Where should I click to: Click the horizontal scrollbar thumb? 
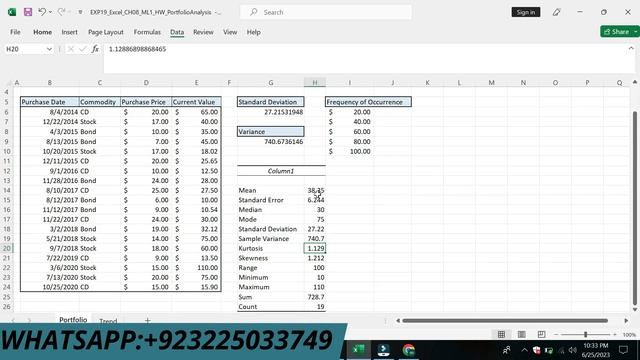505,321
